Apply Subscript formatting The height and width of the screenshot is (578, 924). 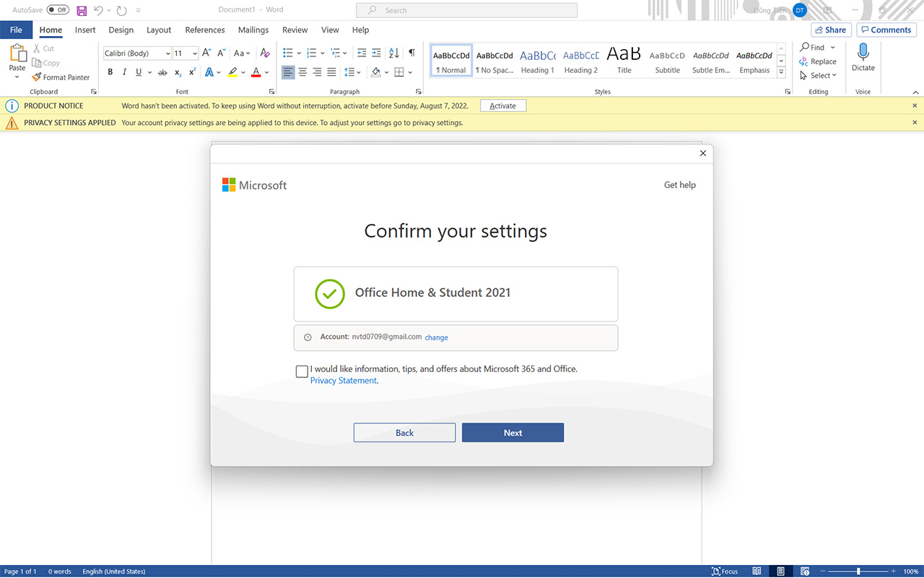click(x=178, y=72)
